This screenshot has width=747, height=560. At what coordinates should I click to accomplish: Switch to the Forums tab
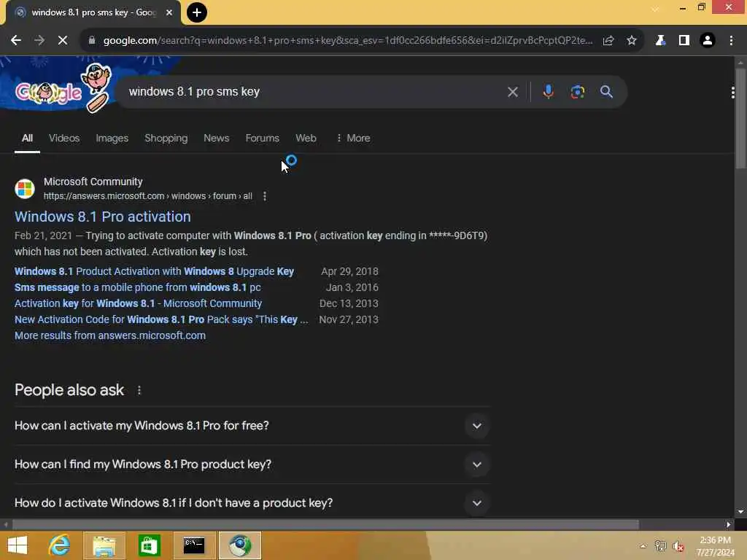[262, 138]
